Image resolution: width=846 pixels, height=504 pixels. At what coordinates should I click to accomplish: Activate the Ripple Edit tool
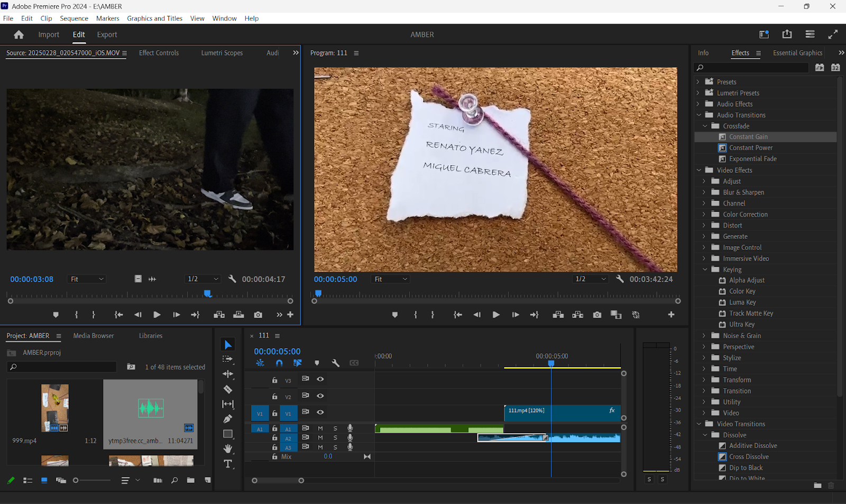pos(228,374)
